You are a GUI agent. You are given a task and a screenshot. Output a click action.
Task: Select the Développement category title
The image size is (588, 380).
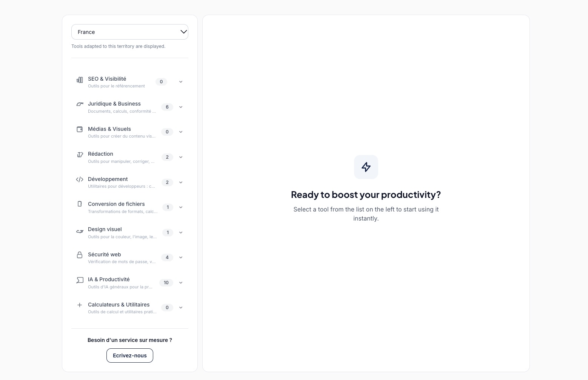(108, 179)
